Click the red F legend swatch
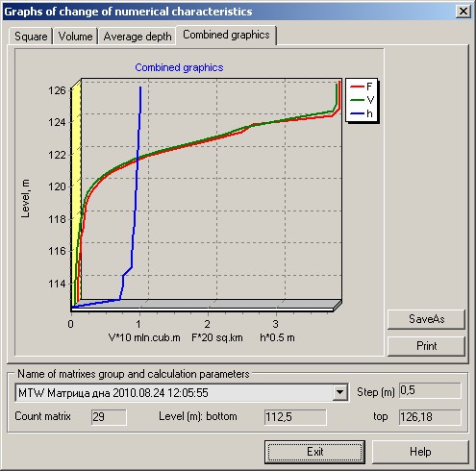 [x=357, y=87]
